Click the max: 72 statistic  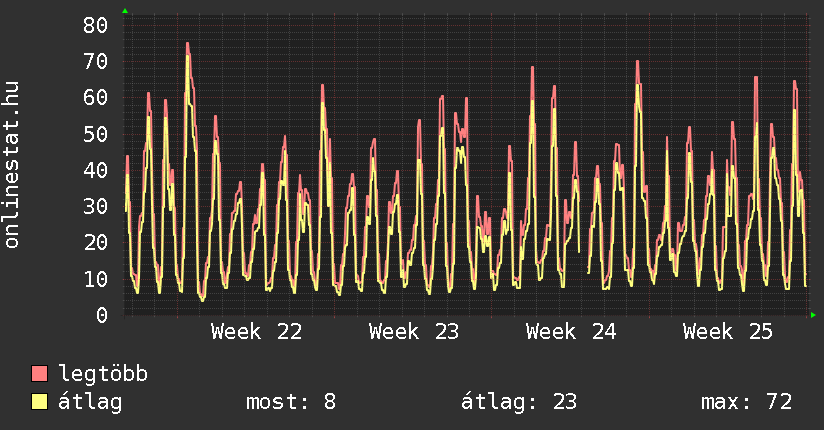746,402
